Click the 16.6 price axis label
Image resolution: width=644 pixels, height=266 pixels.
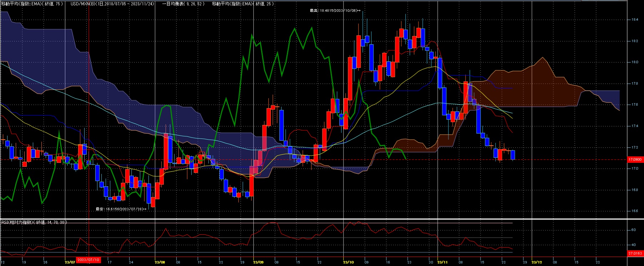[635, 211]
